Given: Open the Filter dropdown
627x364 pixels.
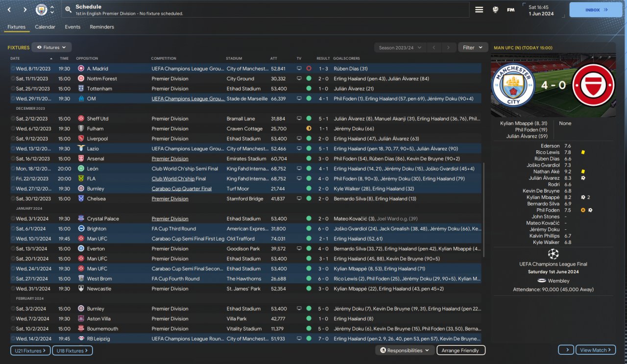Looking at the screenshot, I should 473,48.
